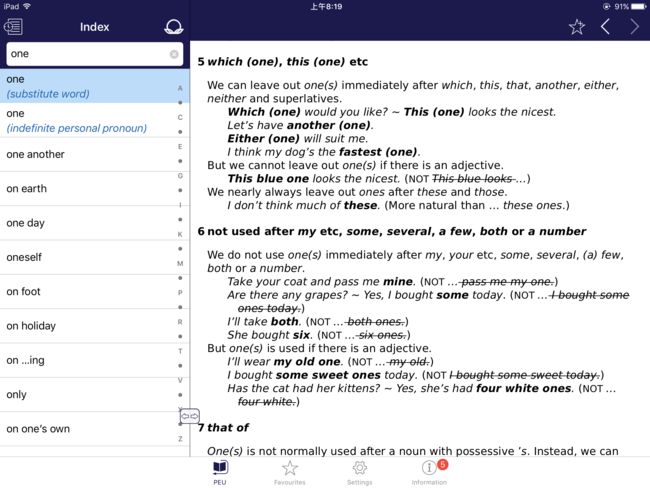Screen dimensions: 650x488
Task: Tap the Wi-Fi status icon
Action: point(27,6)
